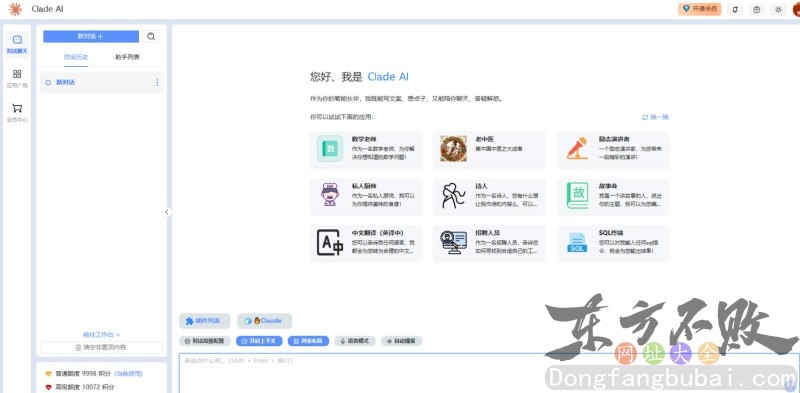Open the 对话聊天 chat sidebar section
Screen dimensions: 800x393
pos(17,44)
